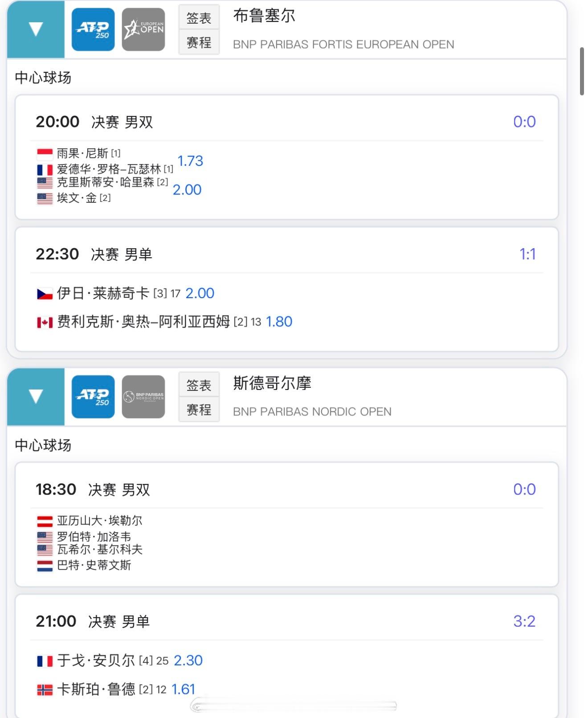Open 签表 draw for Brussels tournament
Viewport: 588px width, 718px height.
click(x=199, y=18)
